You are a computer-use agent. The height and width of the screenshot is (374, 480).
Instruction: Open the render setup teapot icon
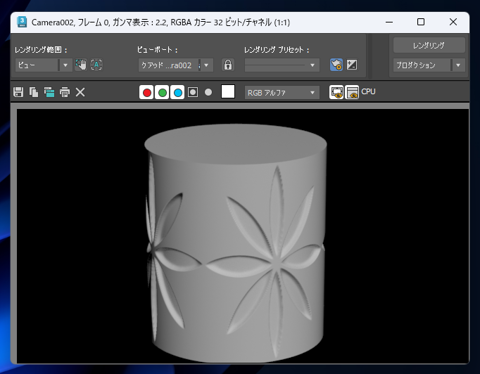click(x=336, y=65)
